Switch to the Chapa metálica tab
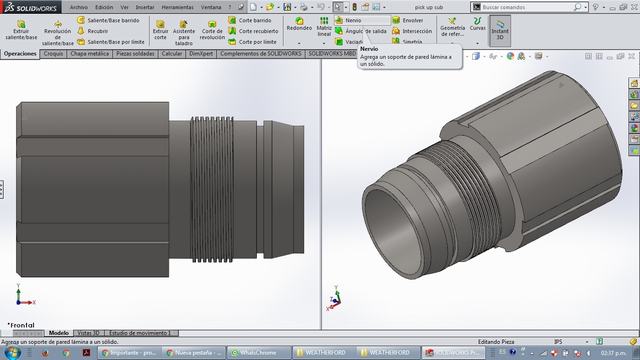The height and width of the screenshot is (360, 640). pyautogui.click(x=90, y=53)
